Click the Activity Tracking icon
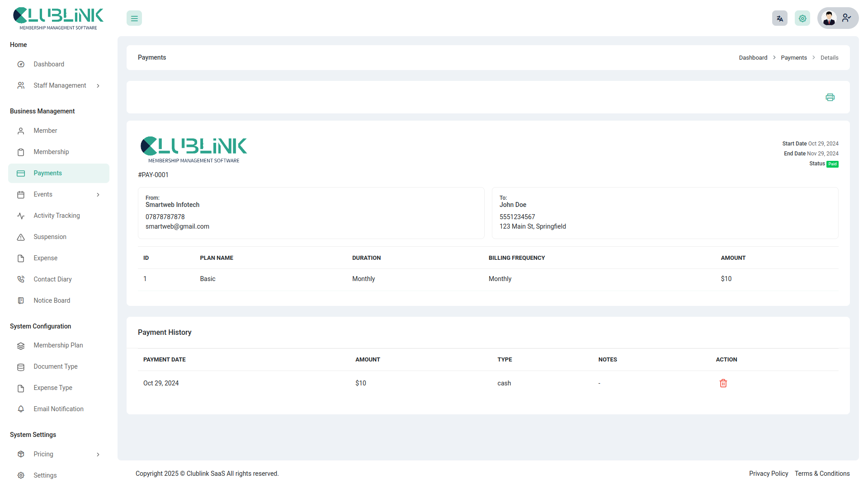868x488 pixels. (21, 216)
